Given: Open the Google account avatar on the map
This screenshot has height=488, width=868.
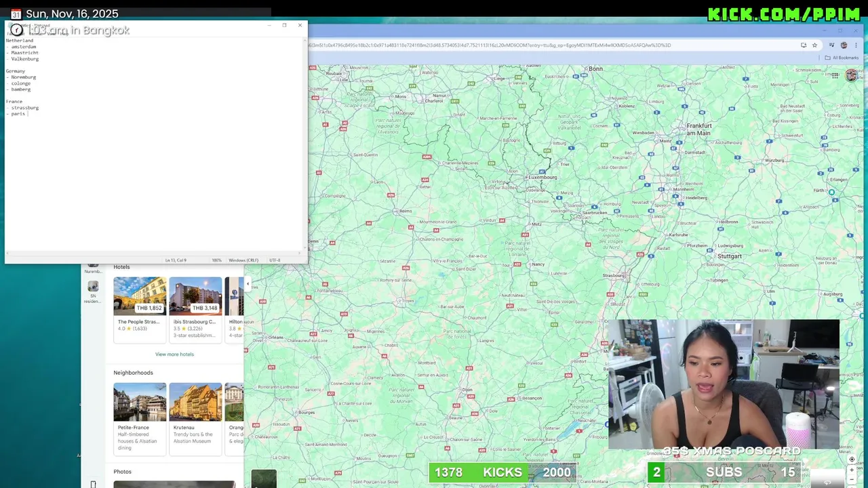Looking at the screenshot, I should (x=852, y=75).
